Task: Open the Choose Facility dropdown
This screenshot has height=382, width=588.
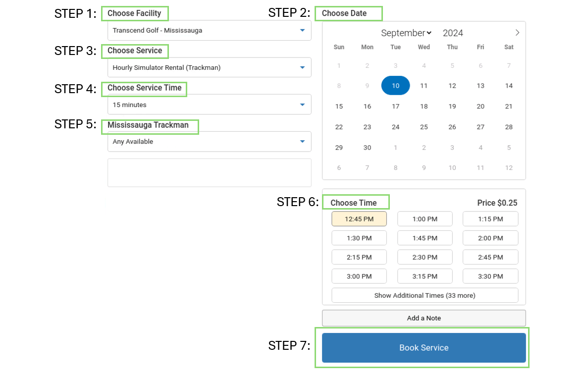Action: point(209,30)
